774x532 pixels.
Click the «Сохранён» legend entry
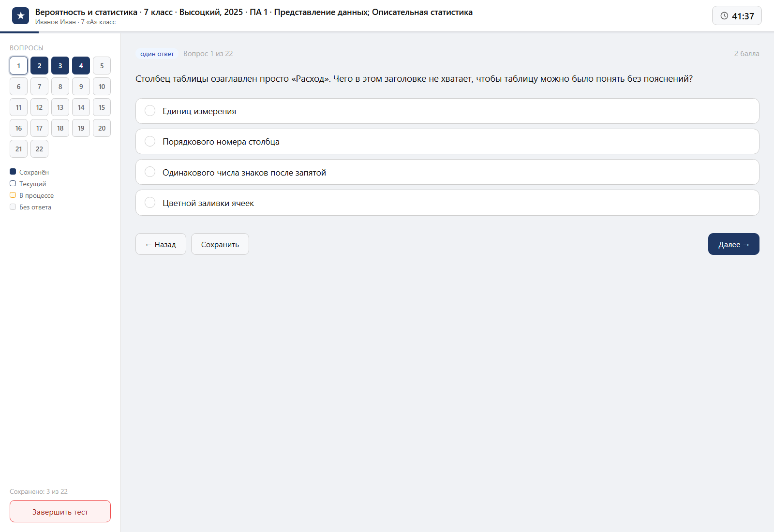coord(29,172)
